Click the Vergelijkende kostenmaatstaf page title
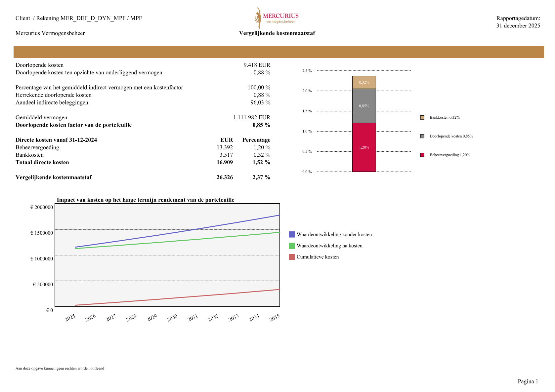This screenshot has height=392, width=555. tap(277, 33)
